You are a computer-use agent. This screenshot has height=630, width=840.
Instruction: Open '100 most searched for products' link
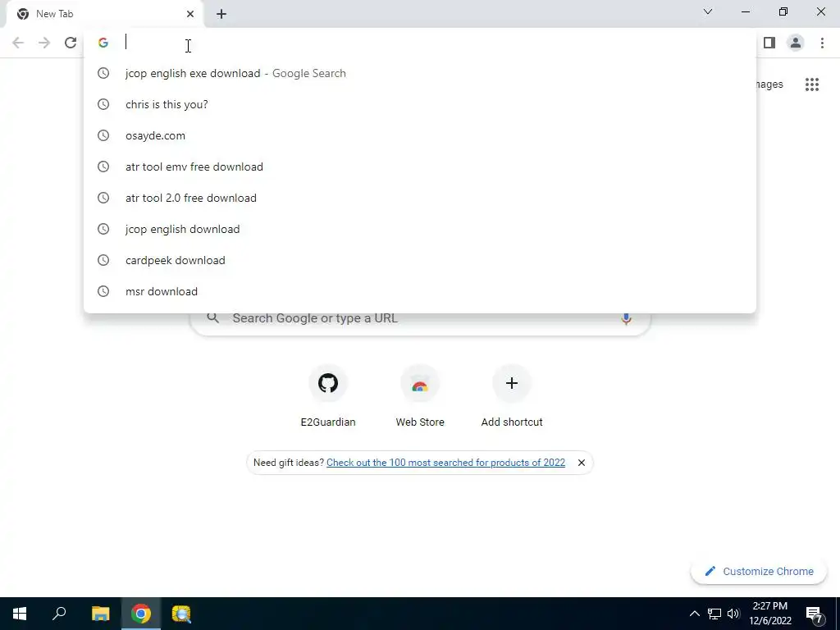(x=445, y=463)
